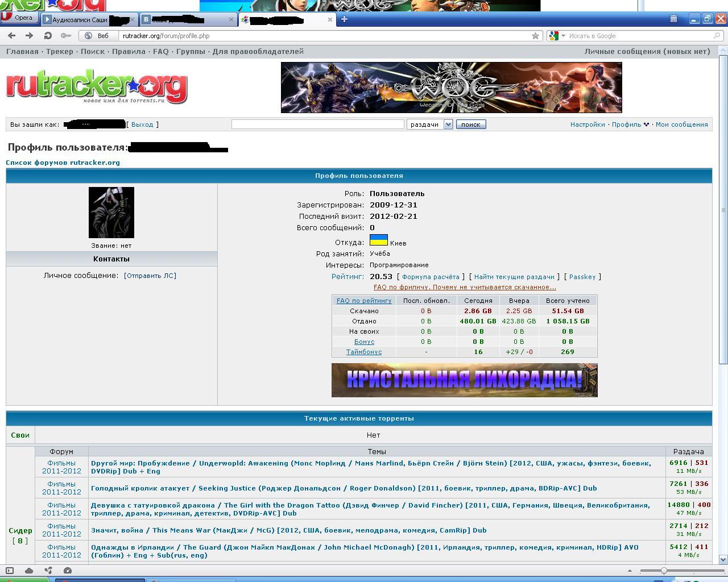Image resolution: width=728 pixels, height=582 pixels.
Task: Open the Opera Unite icon
Action: tap(48, 571)
